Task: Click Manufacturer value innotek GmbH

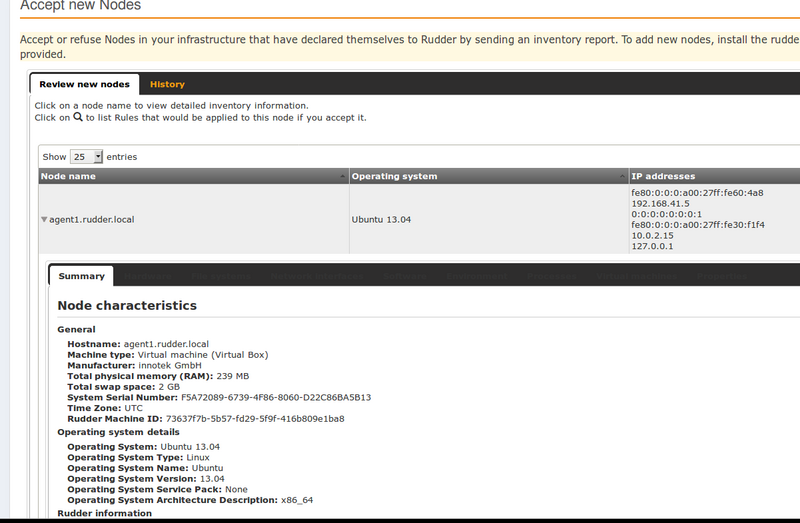Action: point(170,365)
